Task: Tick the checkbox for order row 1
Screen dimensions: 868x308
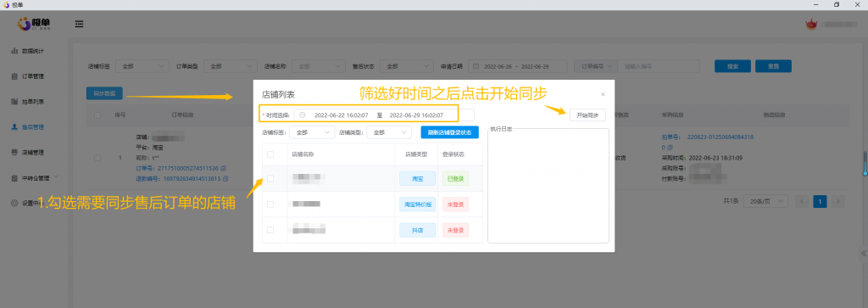Action: pos(97,158)
